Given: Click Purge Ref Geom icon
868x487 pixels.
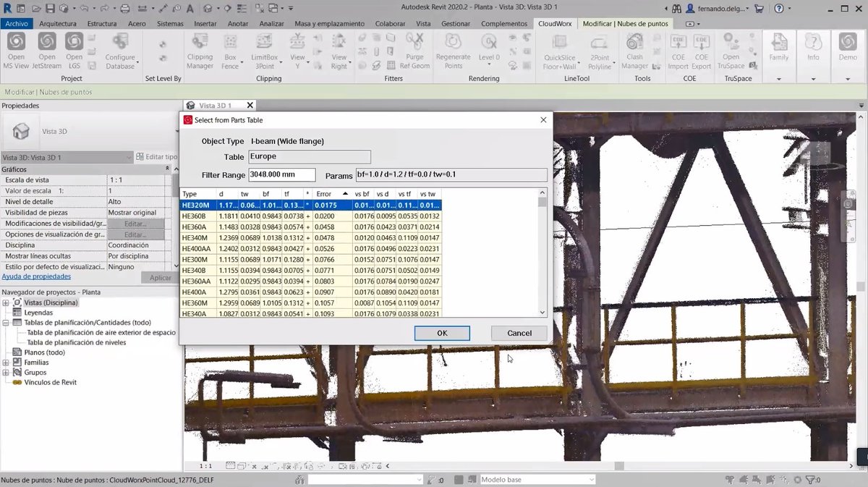Looking at the screenshot, I should 414,51.
